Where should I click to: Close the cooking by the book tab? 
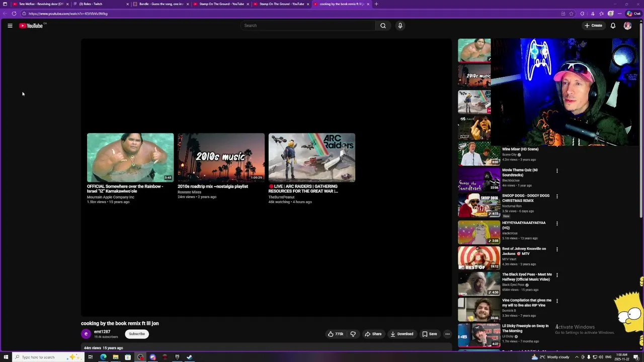tap(368, 4)
